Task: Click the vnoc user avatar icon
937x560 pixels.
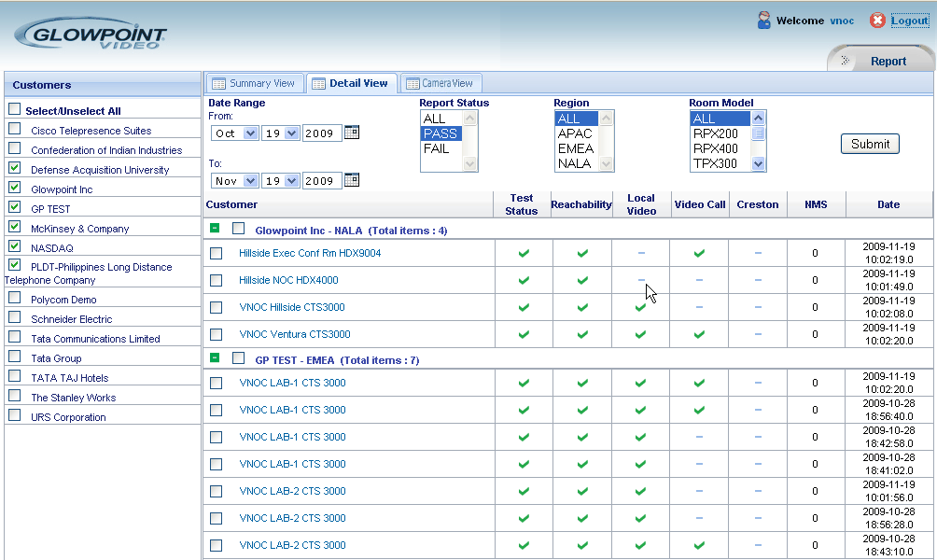Action: point(764,21)
